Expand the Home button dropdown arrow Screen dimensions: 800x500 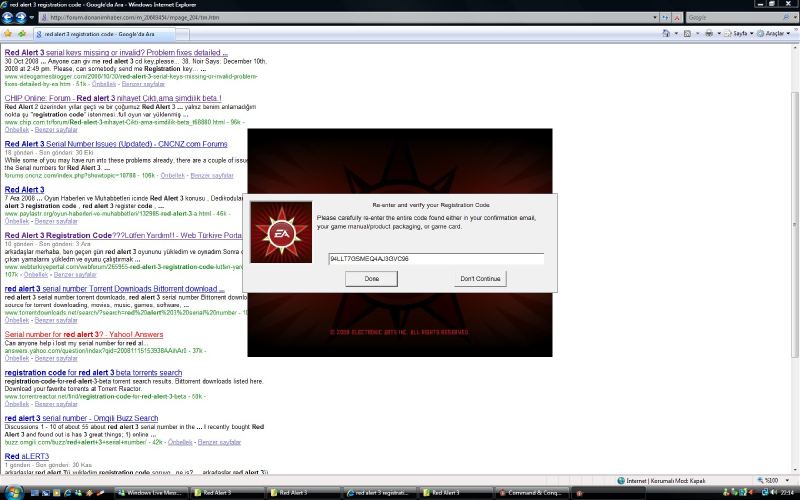click(x=676, y=34)
